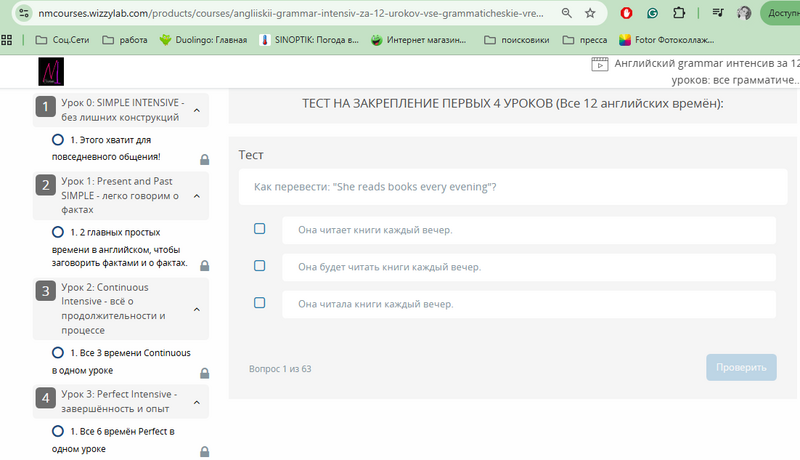This screenshot has height=460, width=800.
Task: Click section number 4 badge for Урок 3
Action: coord(45,398)
